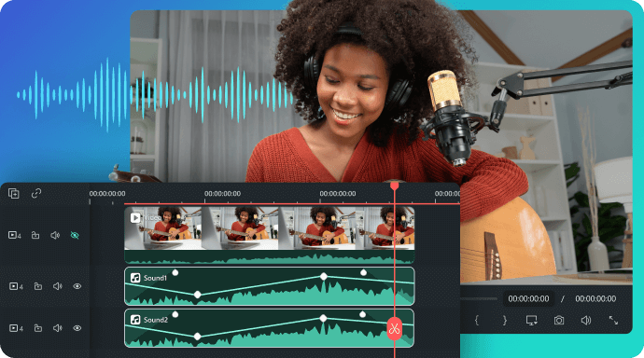
Task: Click the lowest volume keyframe on Sound1 envelope
Action: pyautogui.click(x=198, y=295)
